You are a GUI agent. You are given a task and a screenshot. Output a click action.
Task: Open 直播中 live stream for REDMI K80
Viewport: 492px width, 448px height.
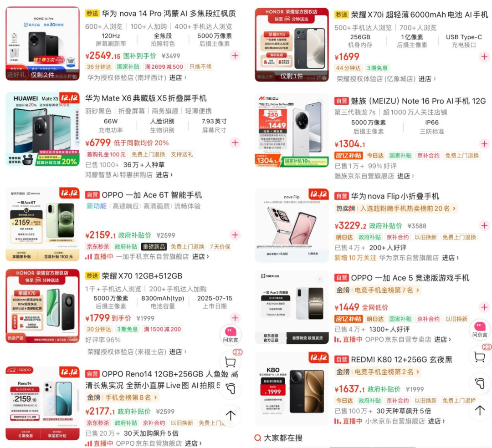[348, 421]
